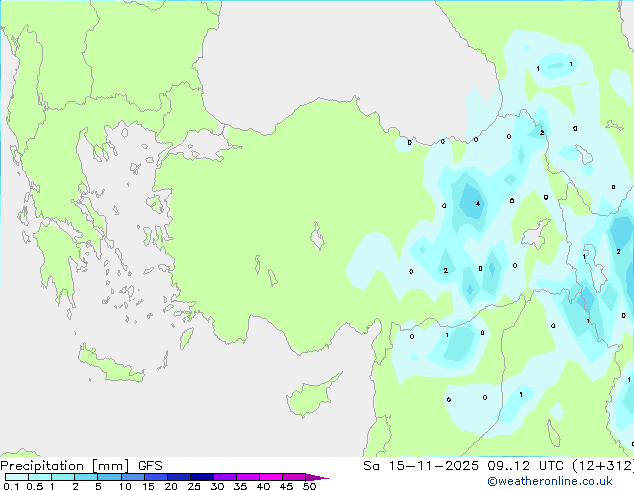
Task: Select the 5 mm legend color swatch
Action: [x=109, y=477]
